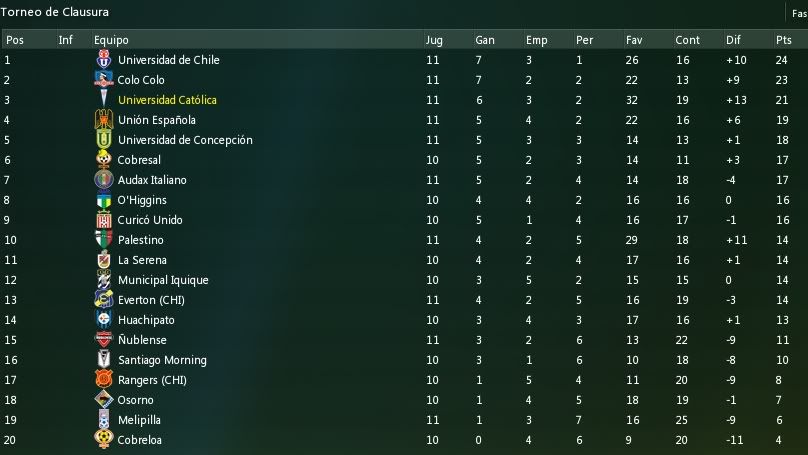
Task: Click the Cobresal club crest
Action: [x=104, y=159]
